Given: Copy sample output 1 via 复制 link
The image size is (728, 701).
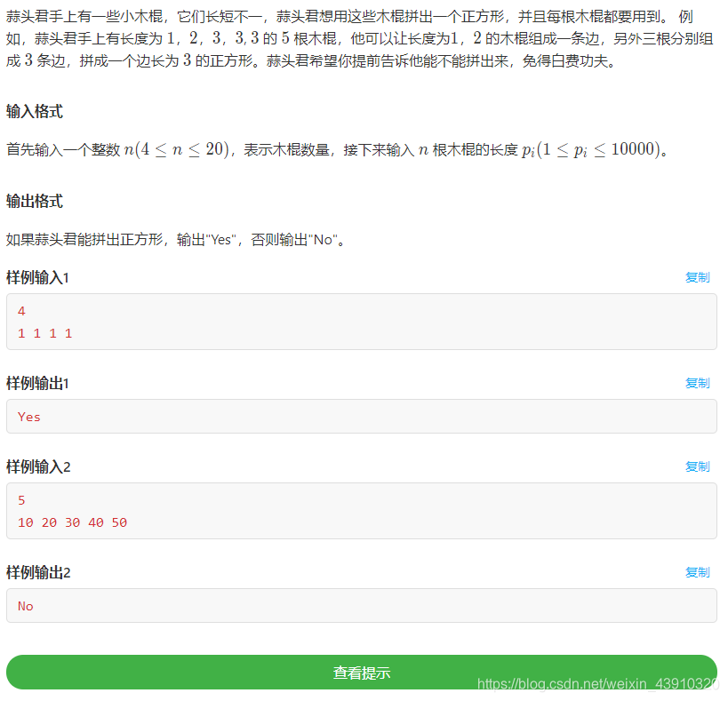Looking at the screenshot, I should click(x=698, y=383).
